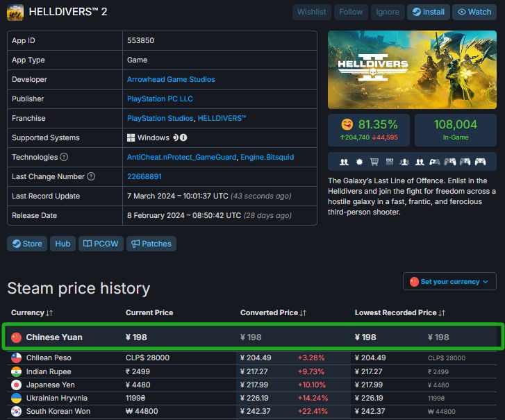Click the HELLDIVERS 2 cover artwork

412,69
